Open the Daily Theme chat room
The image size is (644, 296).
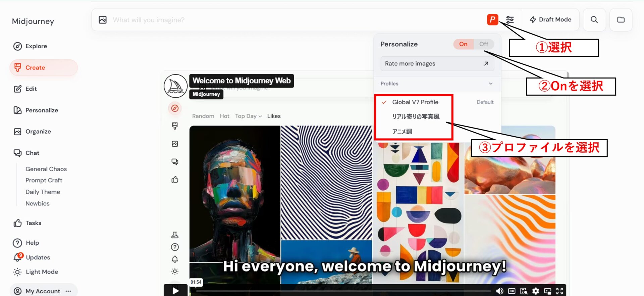(43, 192)
